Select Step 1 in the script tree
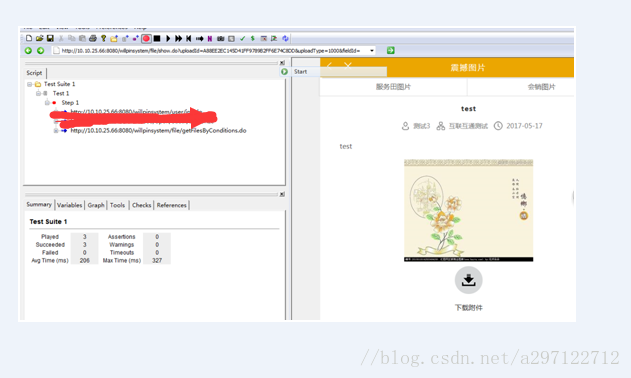 70,103
